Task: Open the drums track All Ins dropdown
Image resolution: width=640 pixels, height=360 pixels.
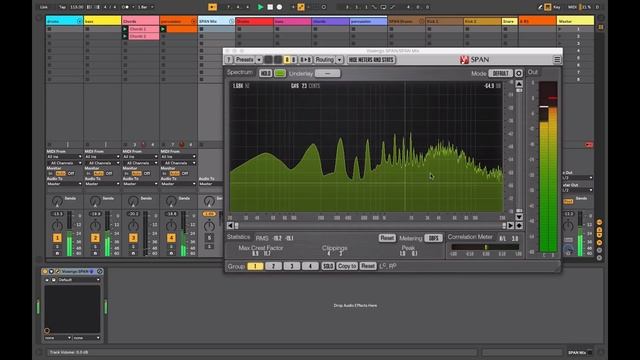Action: click(64, 157)
